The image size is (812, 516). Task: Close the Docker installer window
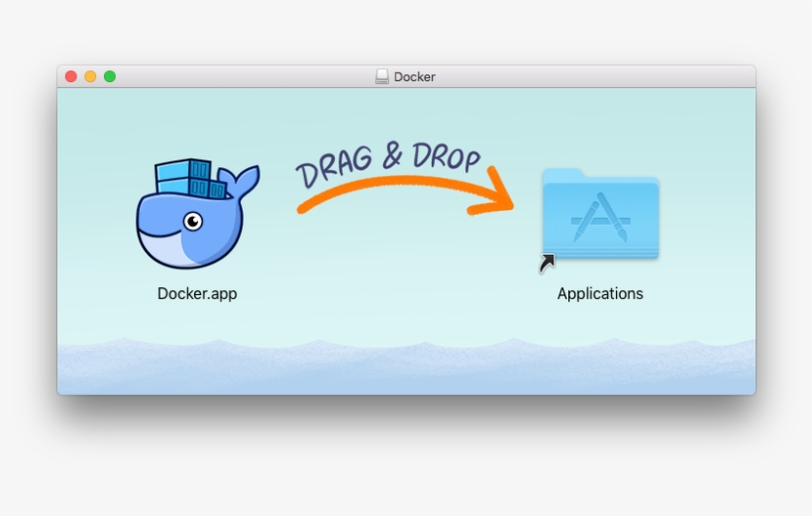click(x=71, y=76)
